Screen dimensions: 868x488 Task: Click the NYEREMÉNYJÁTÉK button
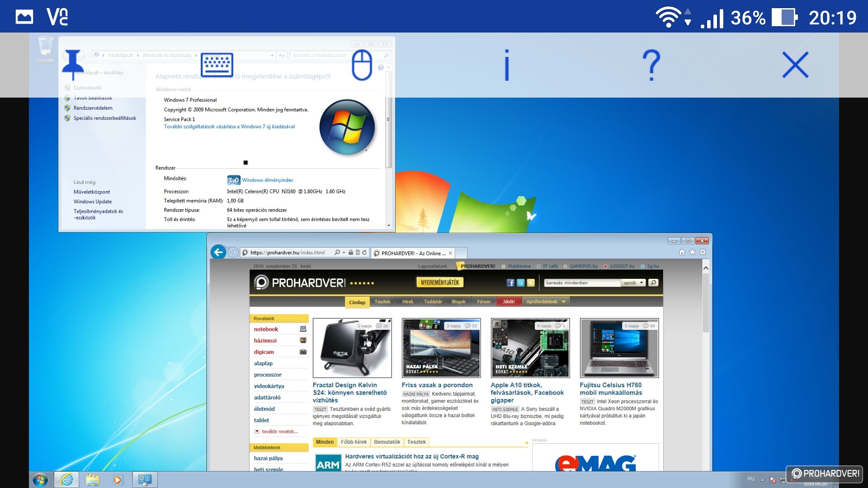pyautogui.click(x=440, y=282)
